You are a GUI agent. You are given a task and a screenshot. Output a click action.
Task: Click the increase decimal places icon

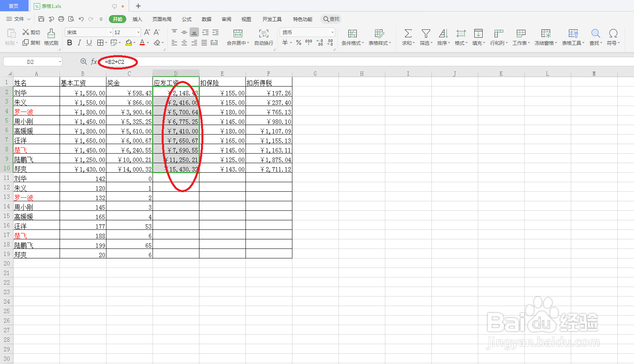coord(320,42)
